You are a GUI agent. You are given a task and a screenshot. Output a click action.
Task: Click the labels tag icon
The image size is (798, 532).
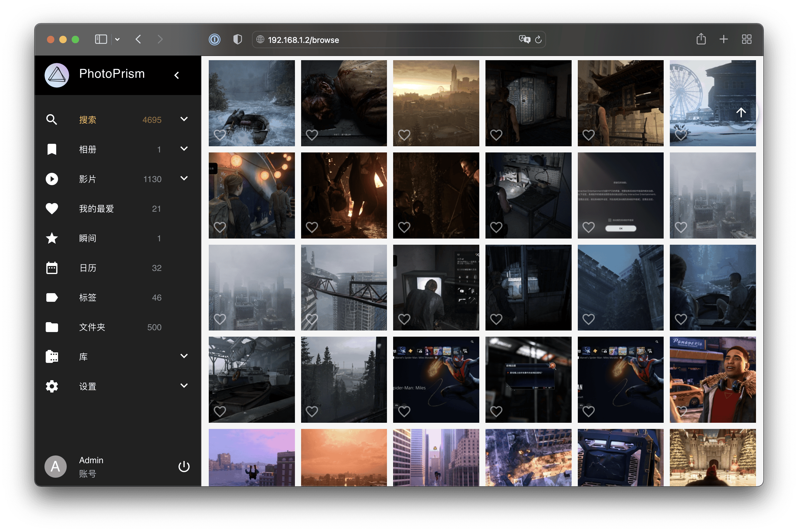coord(52,297)
